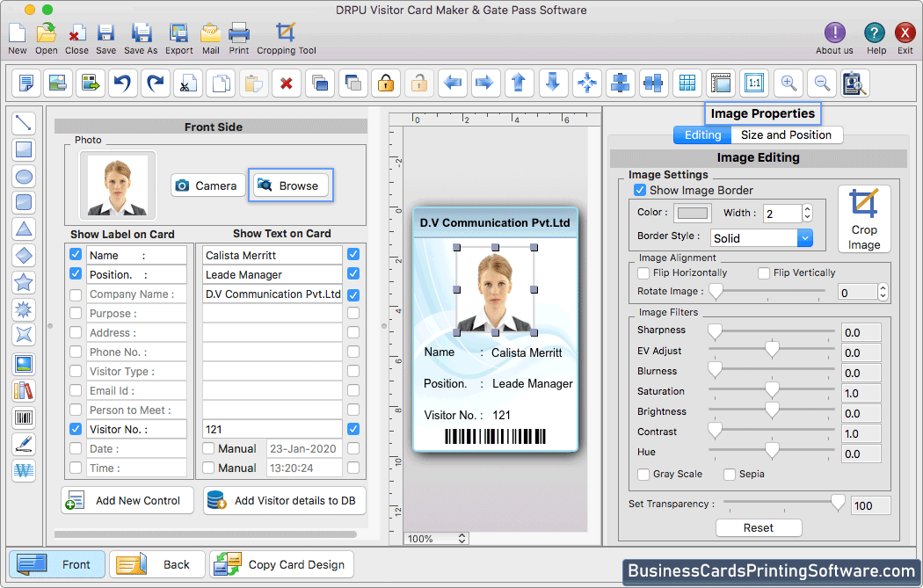Viewport: 923px width, 588px height.
Task: Adjust the Rotate Image value stepper
Action: pos(883,292)
